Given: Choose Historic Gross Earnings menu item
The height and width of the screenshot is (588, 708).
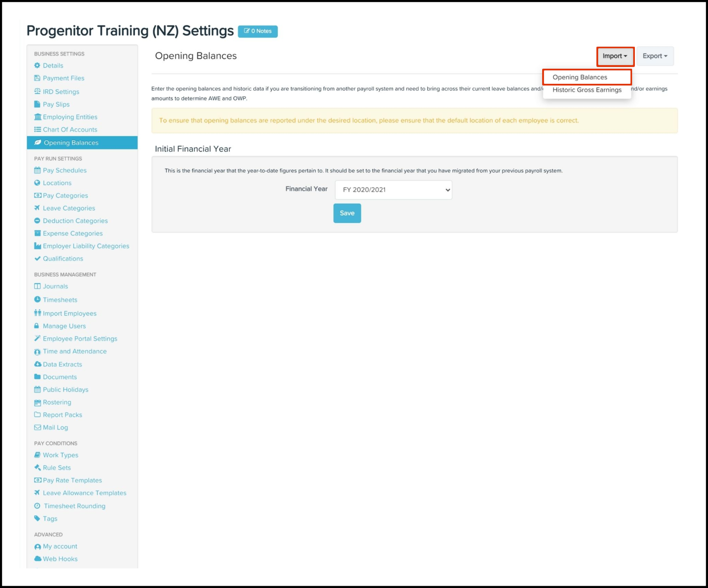Looking at the screenshot, I should tap(587, 90).
